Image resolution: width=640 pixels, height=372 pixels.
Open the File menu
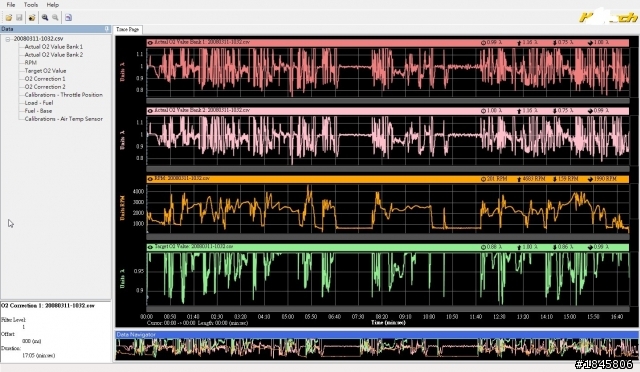pos(11,5)
